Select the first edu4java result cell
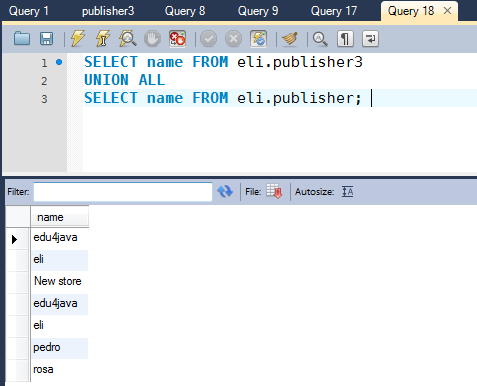Screen dimensions: 477x386 click(x=59, y=238)
